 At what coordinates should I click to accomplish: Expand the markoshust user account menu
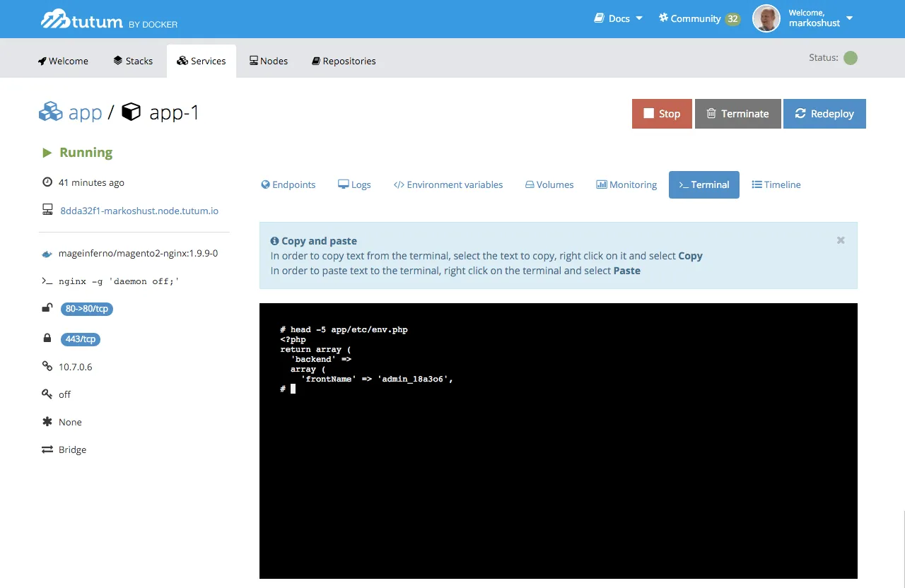pyautogui.click(x=849, y=18)
